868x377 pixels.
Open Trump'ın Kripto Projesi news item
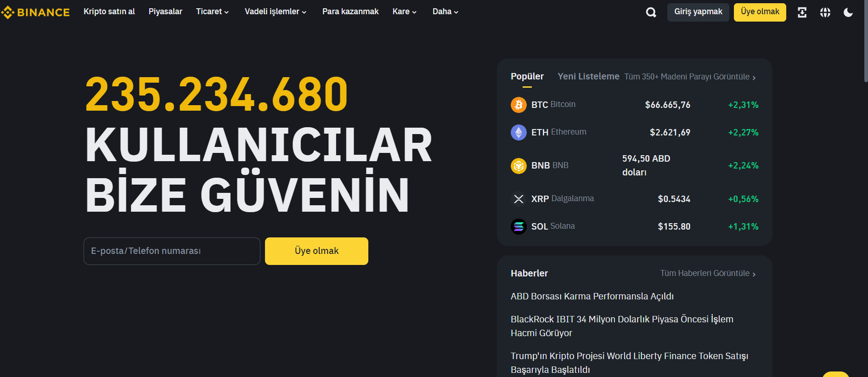tap(629, 363)
